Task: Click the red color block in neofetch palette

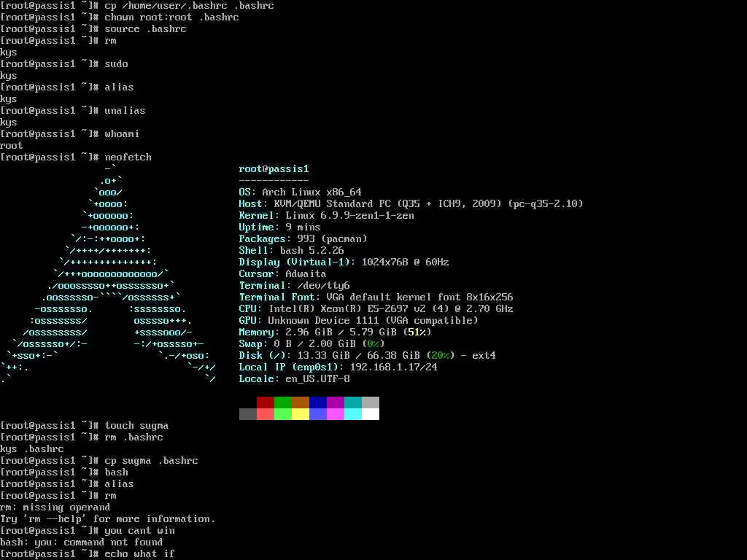Action: click(265, 402)
